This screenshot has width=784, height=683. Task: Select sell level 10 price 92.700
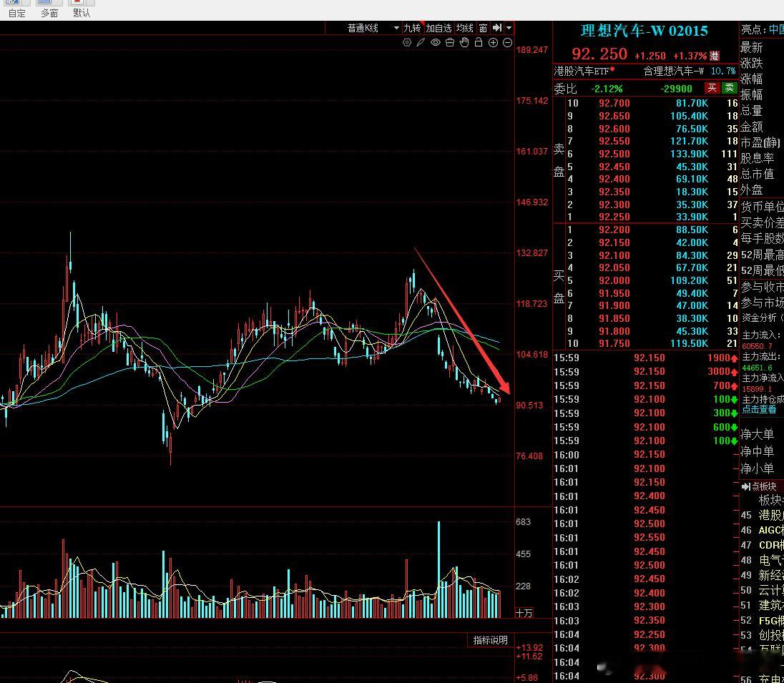614,104
